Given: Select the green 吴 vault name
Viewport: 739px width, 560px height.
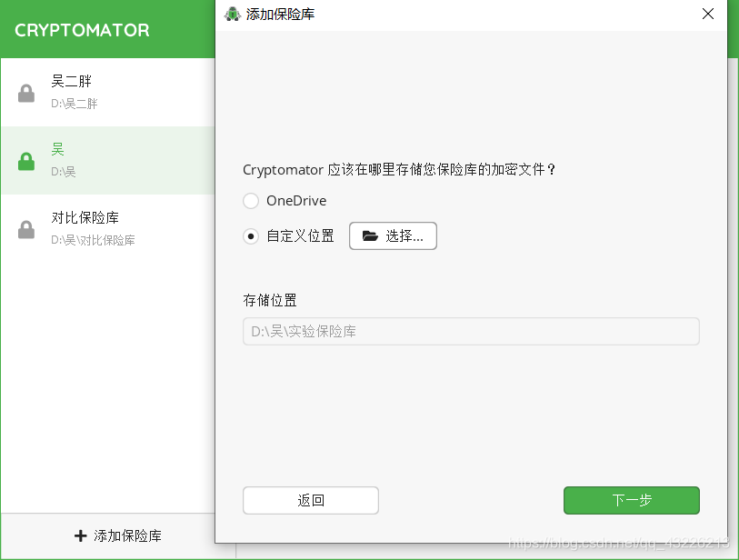Looking at the screenshot, I should coord(57,149).
